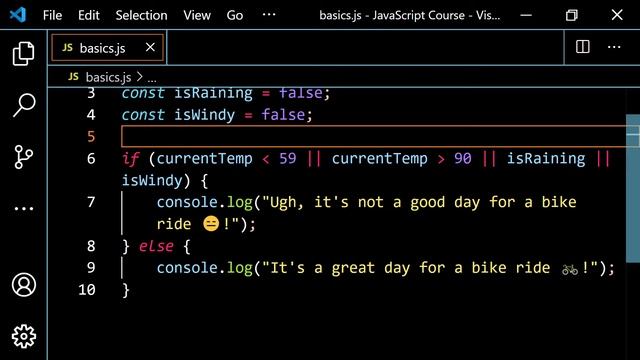The image size is (640, 360).
Task: Click line number 10 in gutter
Action: (87, 289)
